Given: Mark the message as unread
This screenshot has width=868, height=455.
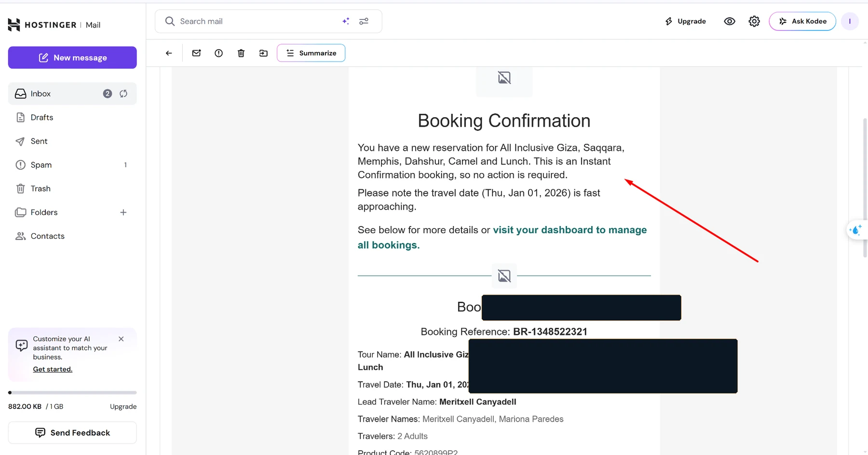Looking at the screenshot, I should click(x=196, y=53).
